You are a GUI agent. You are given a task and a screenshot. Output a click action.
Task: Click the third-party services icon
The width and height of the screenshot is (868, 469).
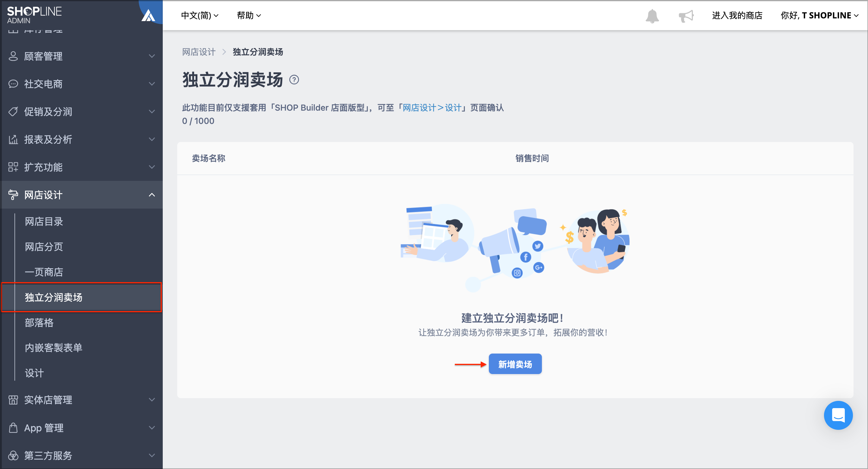13,455
